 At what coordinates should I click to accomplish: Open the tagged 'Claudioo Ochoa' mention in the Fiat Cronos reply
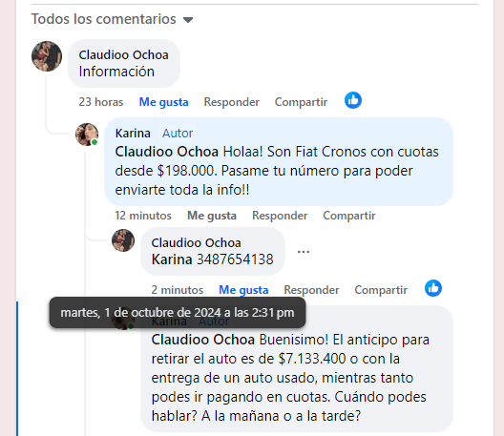coord(167,152)
